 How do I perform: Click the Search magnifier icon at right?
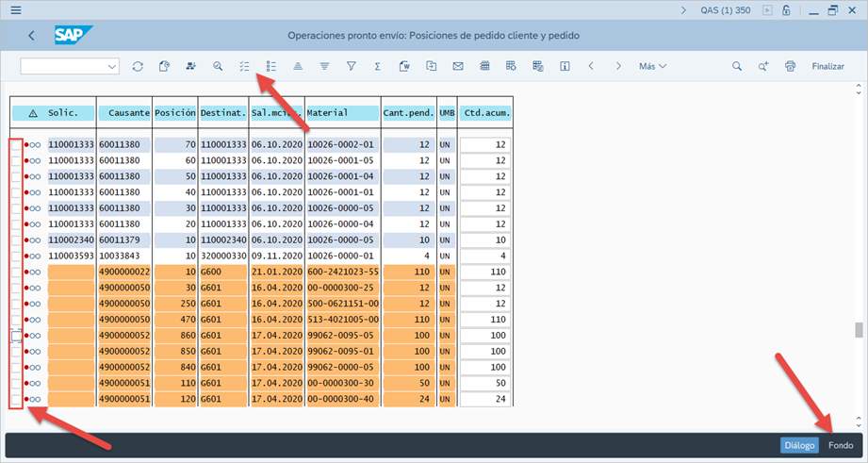coord(737,67)
